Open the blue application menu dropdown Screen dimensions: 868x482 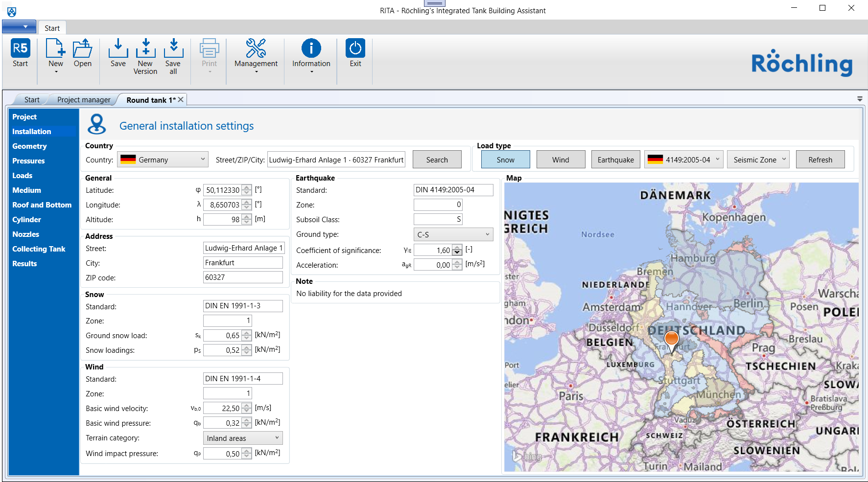pyautogui.click(x=19, y=26)
